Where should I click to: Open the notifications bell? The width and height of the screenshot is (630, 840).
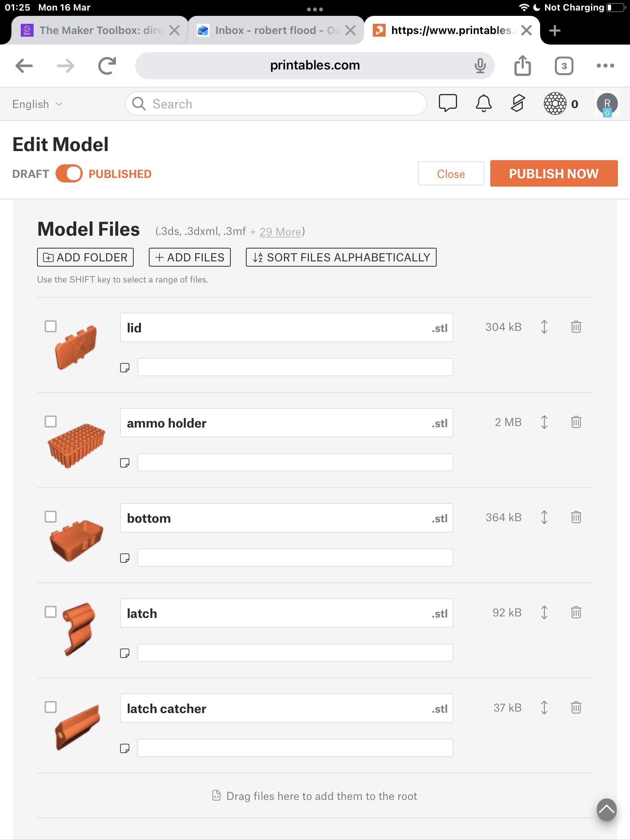tap(483, 103)
